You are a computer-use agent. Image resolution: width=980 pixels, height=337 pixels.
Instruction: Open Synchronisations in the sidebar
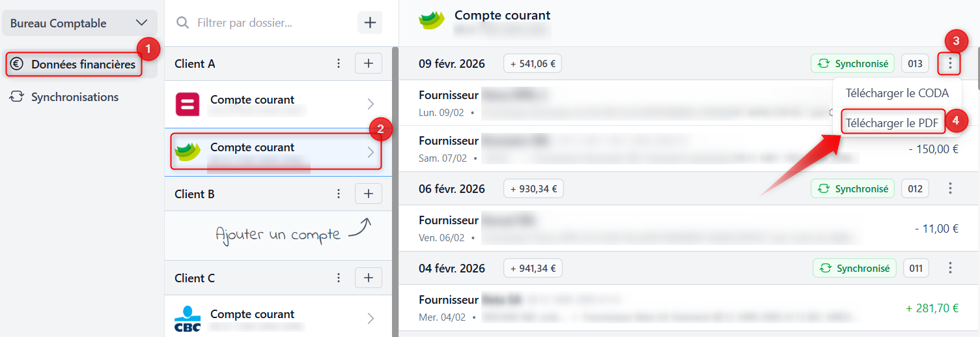coord(75,97)
